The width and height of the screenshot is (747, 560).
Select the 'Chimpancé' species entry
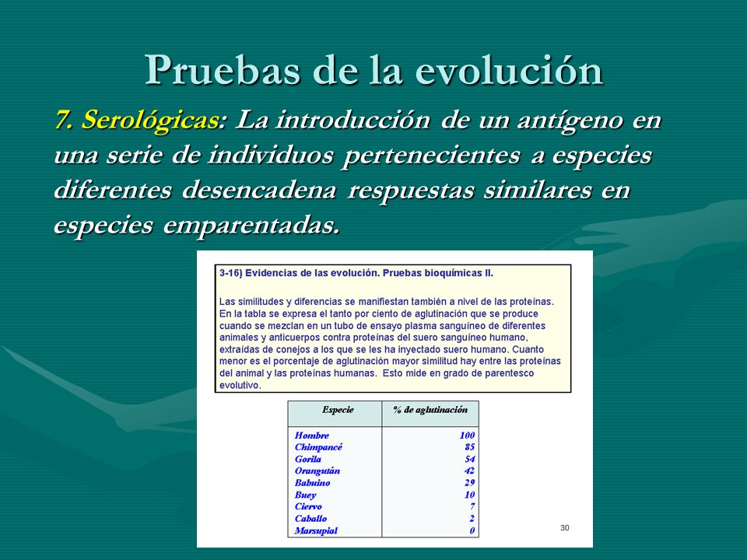point(318,447)
